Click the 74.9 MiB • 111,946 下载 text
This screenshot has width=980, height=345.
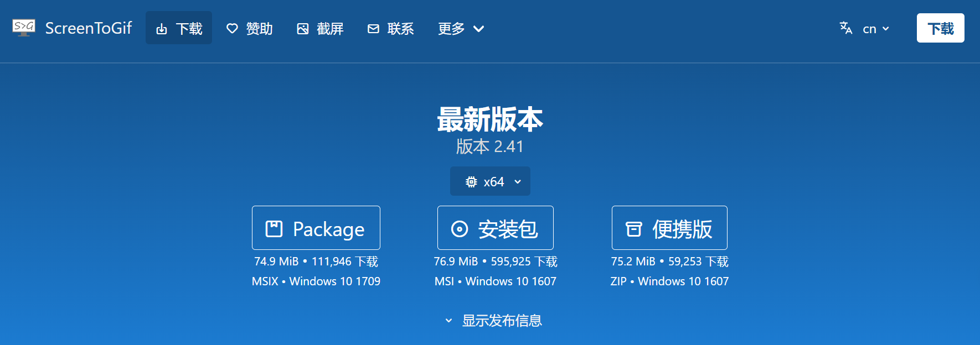click(316, 262)
